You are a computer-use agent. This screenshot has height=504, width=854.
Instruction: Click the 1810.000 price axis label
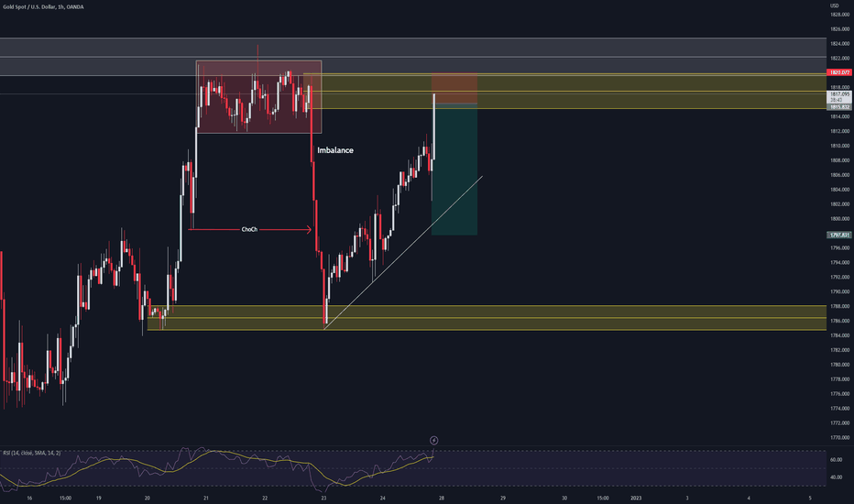(x=840, y=146)
